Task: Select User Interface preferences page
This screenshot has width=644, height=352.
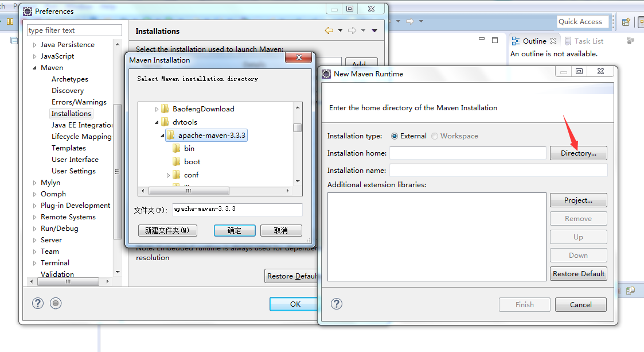Action: pos(75,159)
